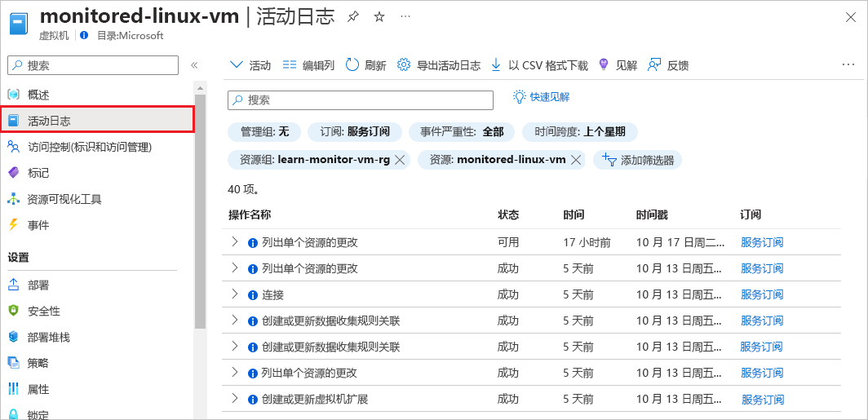868x420 pixels.
Task: Open 服务订阅 link in the 连接 row
Action: point(762,294)
